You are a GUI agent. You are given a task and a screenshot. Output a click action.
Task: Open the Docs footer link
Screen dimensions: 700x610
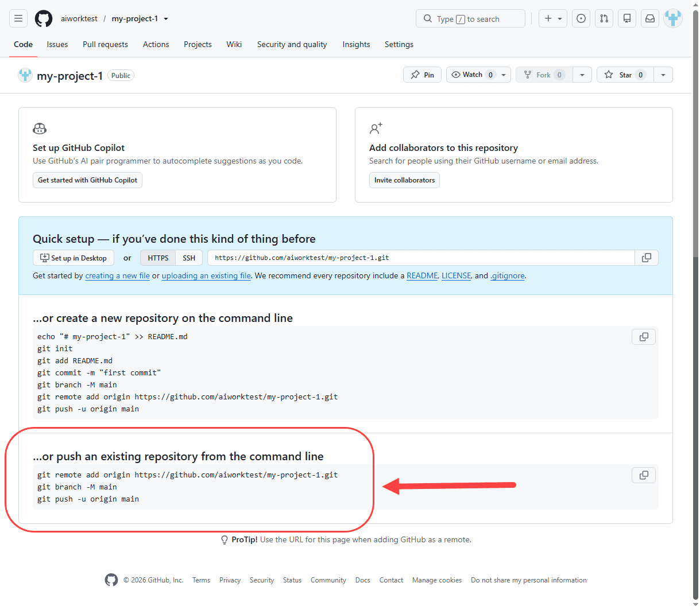point(363,580)
